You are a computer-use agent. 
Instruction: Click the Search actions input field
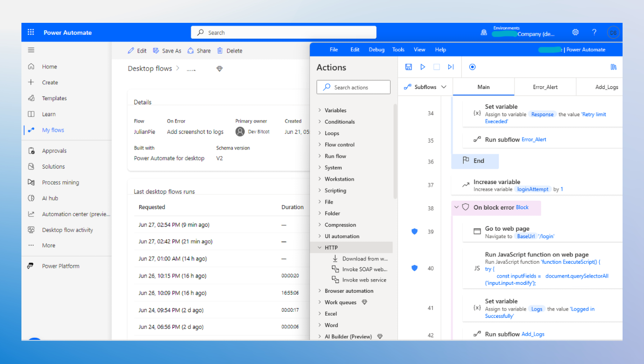(x=353, y=87)
